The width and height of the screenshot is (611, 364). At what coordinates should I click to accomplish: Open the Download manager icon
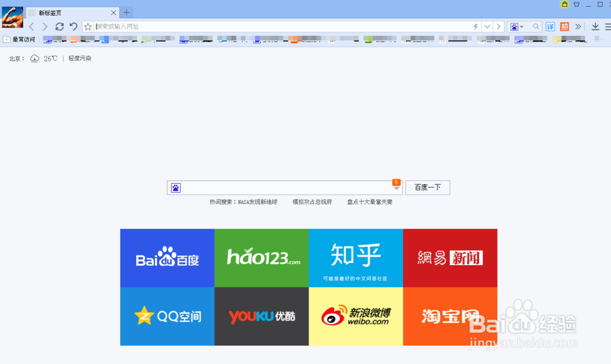[x=595, y=27]
